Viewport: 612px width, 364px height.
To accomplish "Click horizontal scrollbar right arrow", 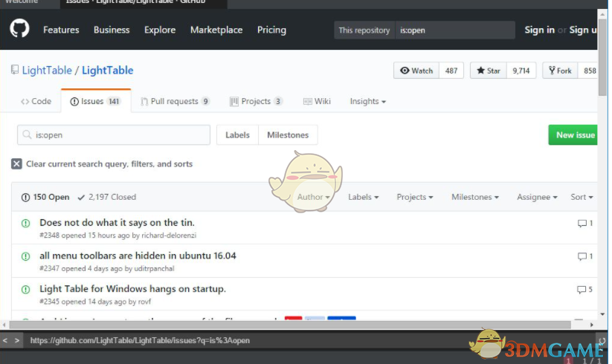I will click(x=592, y=325).
